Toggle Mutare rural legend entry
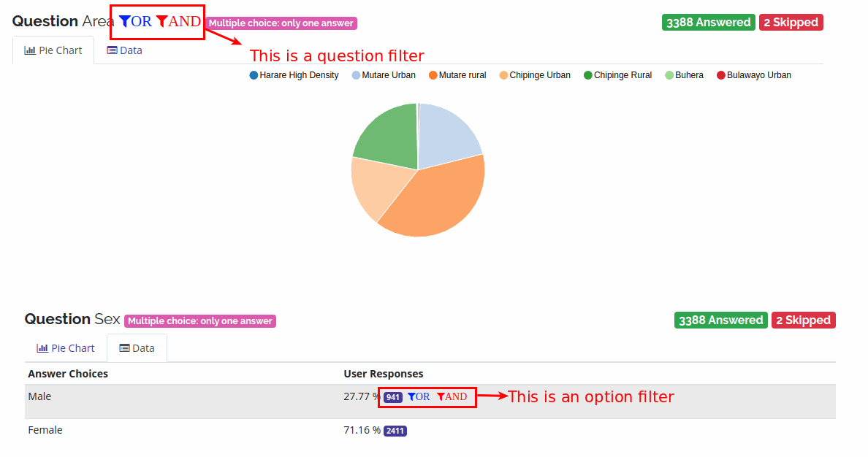 [457, 75]
